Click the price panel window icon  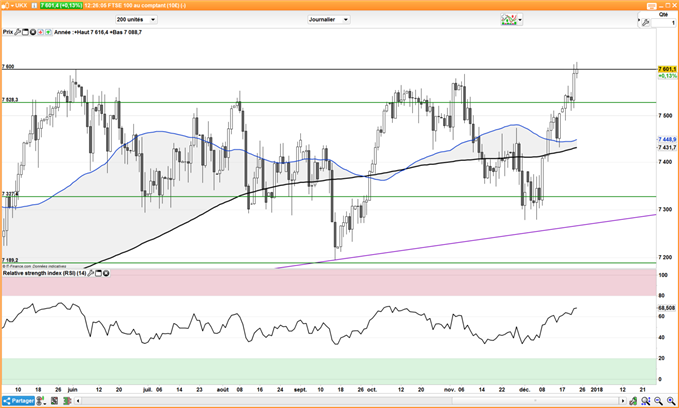[25, 32]
